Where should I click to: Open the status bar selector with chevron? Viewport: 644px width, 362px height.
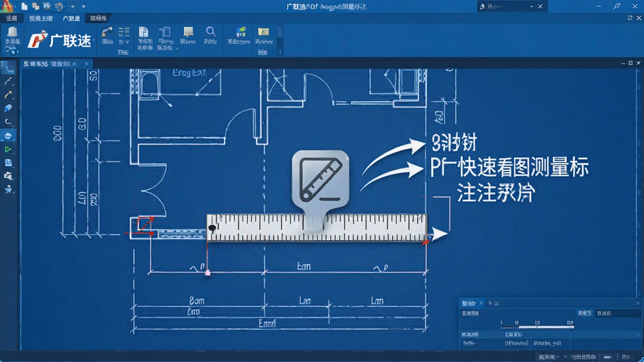tap(552, 357)
